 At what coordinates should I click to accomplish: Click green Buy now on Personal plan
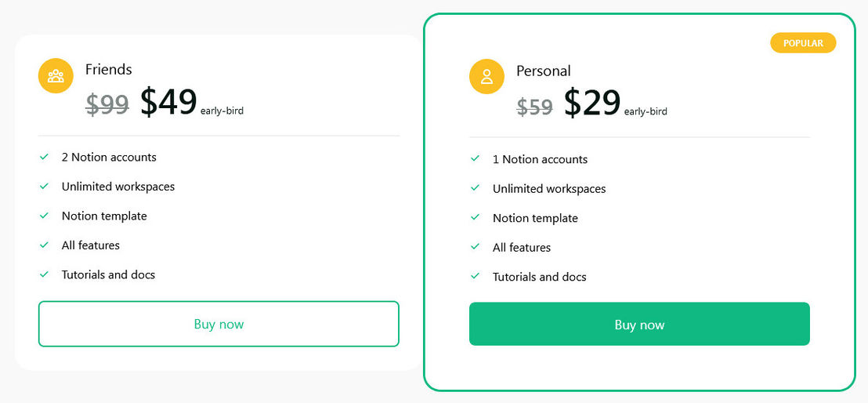639,324
